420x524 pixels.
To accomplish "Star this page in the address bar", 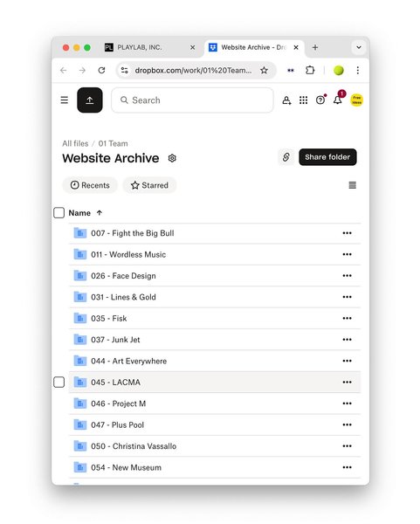I will 264,70.
